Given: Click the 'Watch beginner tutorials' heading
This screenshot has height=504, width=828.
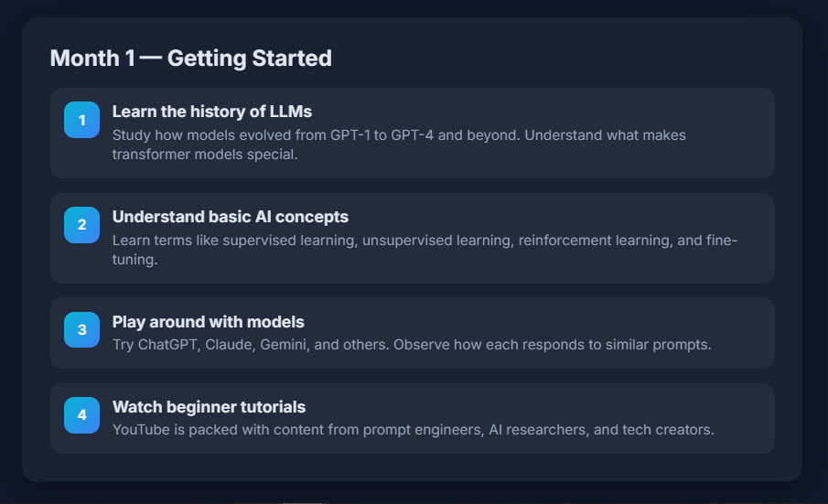Looking at the screenshot, I should pyautogui.click(x=210, y=407).
